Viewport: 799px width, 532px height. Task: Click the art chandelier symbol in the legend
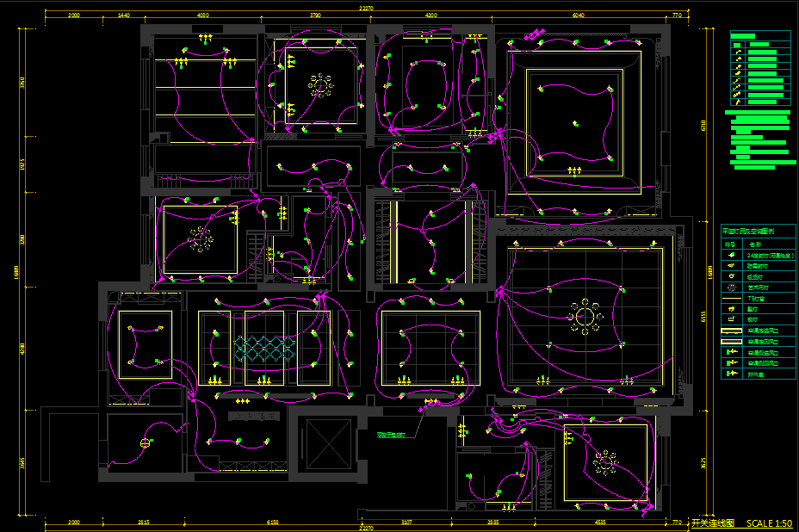pos(732,288)
